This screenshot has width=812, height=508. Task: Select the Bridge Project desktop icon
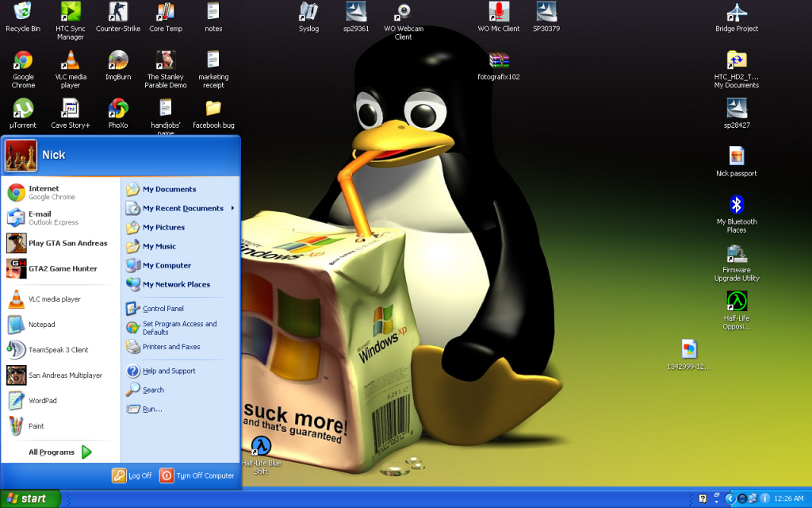pyautogui.click(x=737, y=17)
